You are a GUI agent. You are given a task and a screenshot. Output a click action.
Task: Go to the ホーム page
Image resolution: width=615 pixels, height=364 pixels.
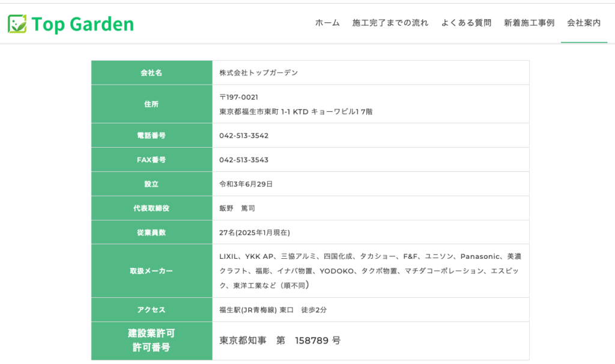327,23
